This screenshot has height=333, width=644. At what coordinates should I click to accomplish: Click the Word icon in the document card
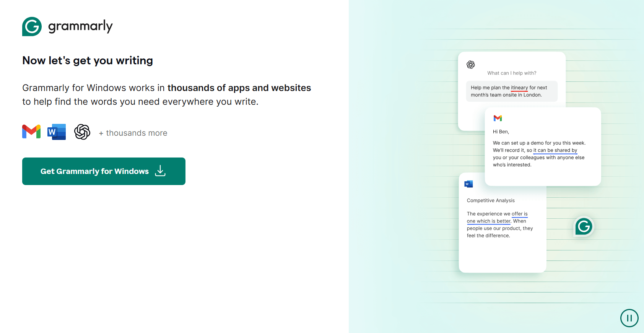click(x=468, y=184)
